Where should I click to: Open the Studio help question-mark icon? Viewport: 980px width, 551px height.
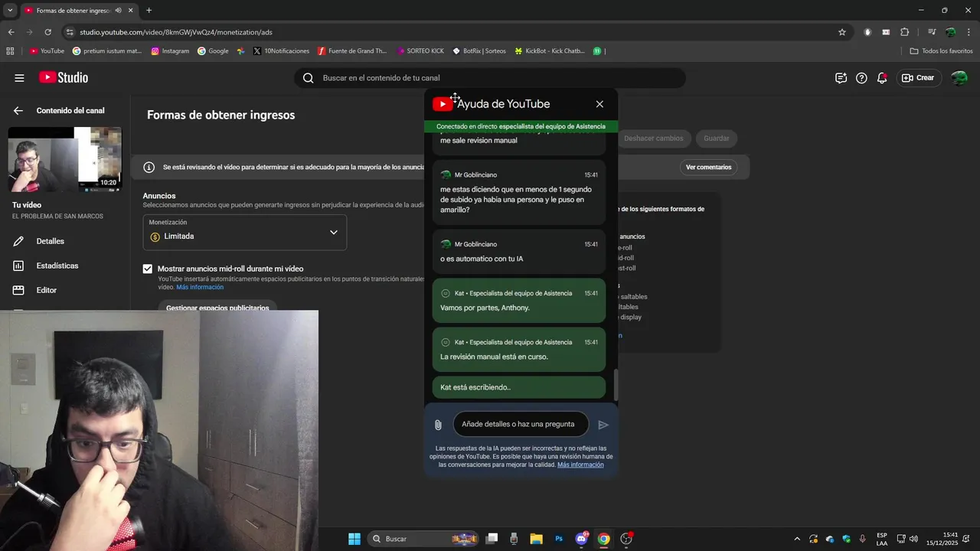point(861,78)
